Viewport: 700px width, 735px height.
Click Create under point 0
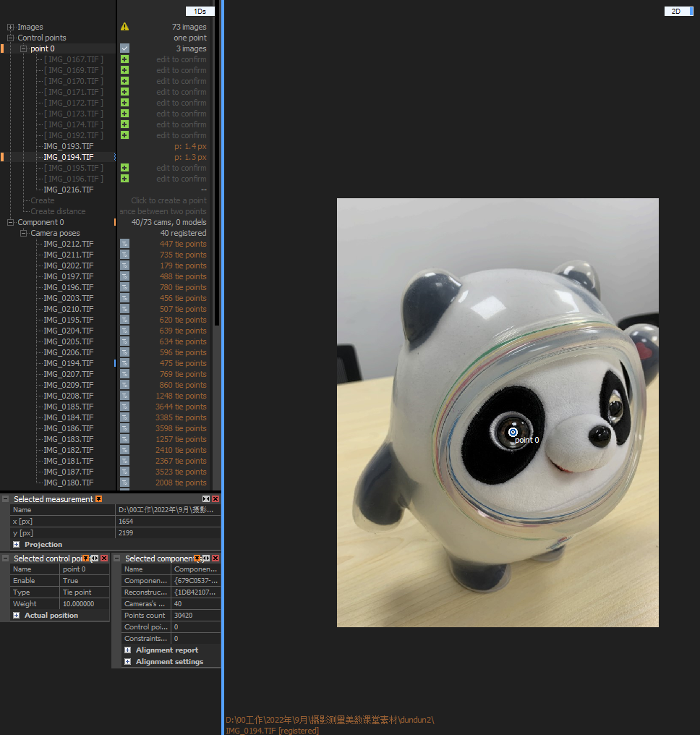[x=43, y=200]
